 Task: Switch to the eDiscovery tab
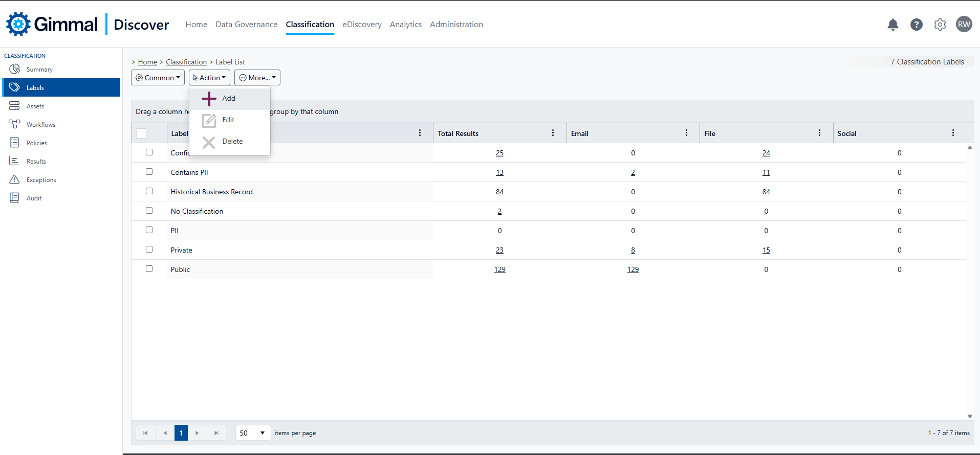[x=362, y=25]
